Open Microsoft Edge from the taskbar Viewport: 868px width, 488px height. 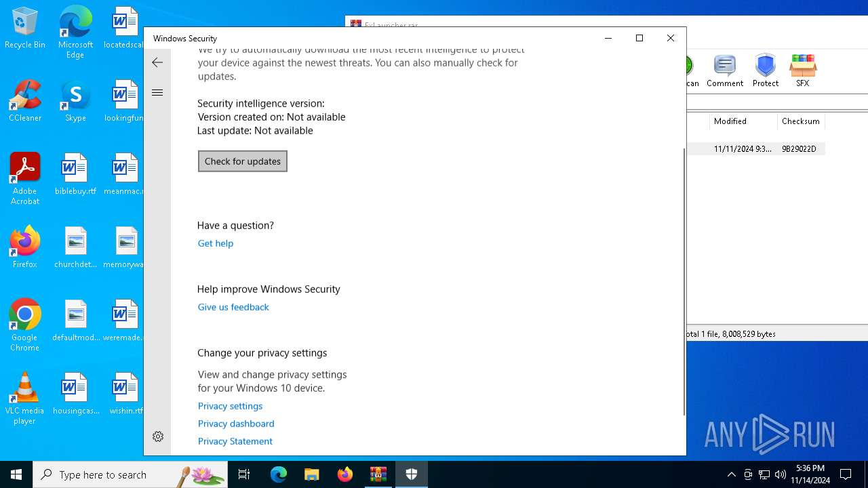(x=279, y=474)
